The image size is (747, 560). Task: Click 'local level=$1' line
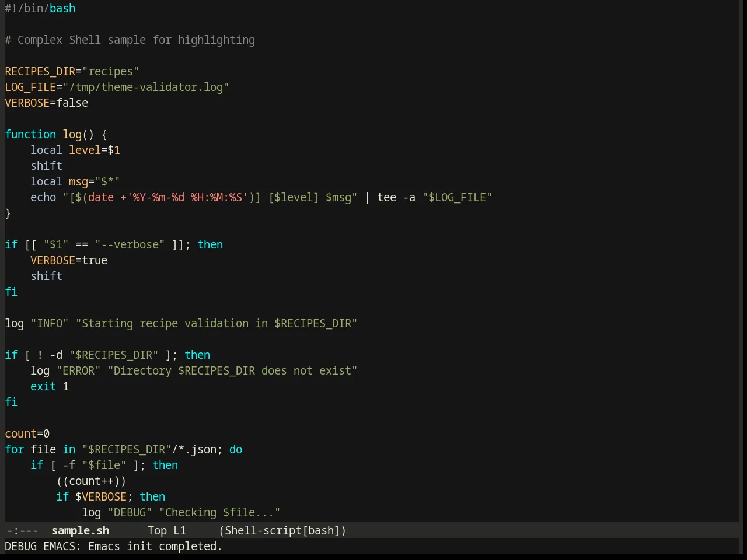(x=75, y=150)
